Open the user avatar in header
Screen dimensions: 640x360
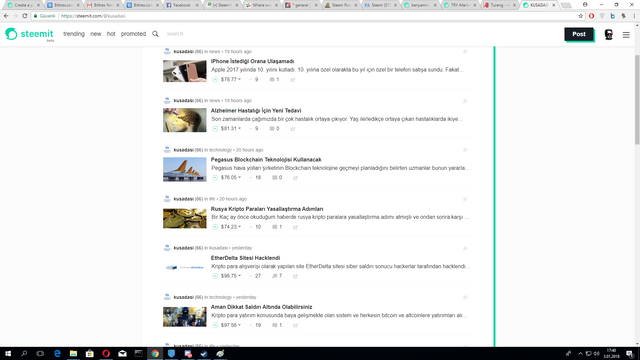pyautogui.click(x=608, y=35)
